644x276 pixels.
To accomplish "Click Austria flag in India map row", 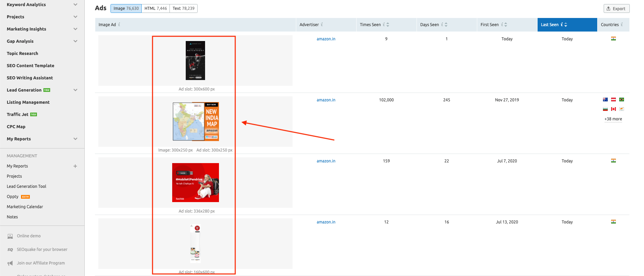I will coord(613,100).
